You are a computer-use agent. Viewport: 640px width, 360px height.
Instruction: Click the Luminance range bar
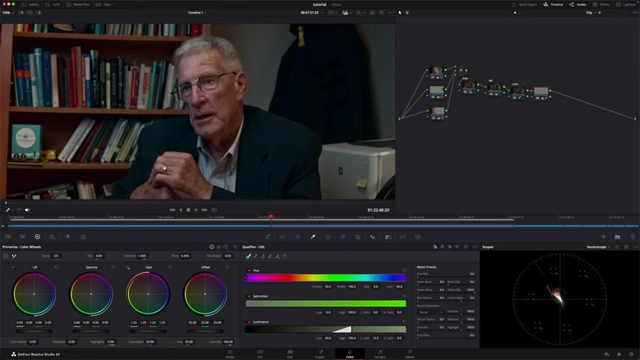(326, 329)
